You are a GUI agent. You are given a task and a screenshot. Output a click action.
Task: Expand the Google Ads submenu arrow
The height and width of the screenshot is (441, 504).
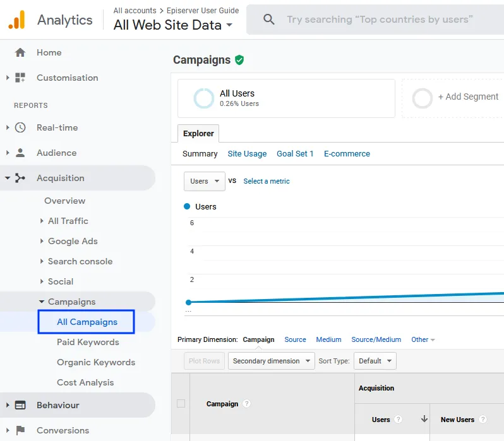click(x=42, y=241)
